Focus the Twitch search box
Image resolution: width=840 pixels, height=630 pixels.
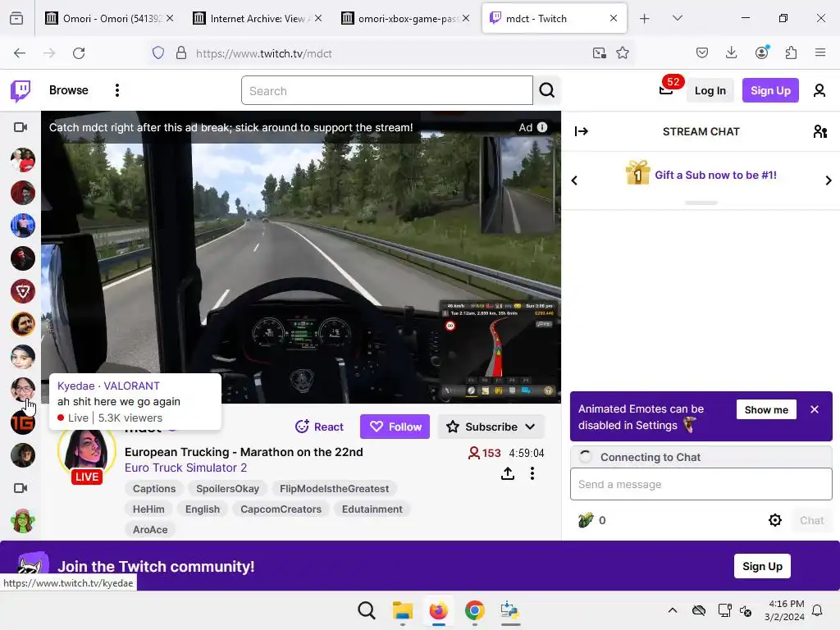coord(387,90)
